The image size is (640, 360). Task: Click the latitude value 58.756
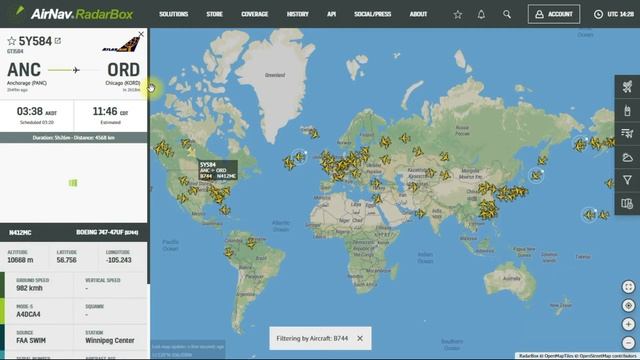tap(67, 260)
